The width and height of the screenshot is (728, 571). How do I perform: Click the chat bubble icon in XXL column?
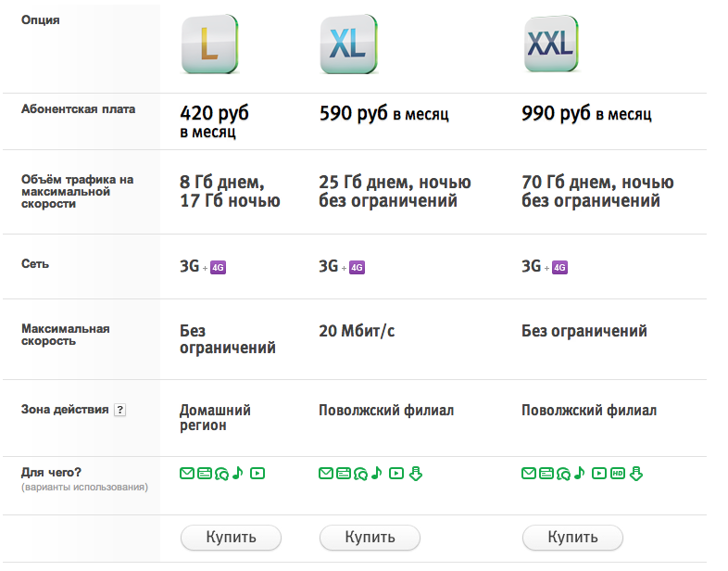[564, 474]
